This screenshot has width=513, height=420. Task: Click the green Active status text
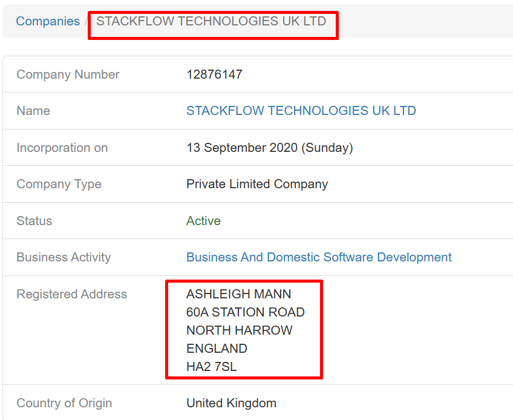(x=203, y=221)
